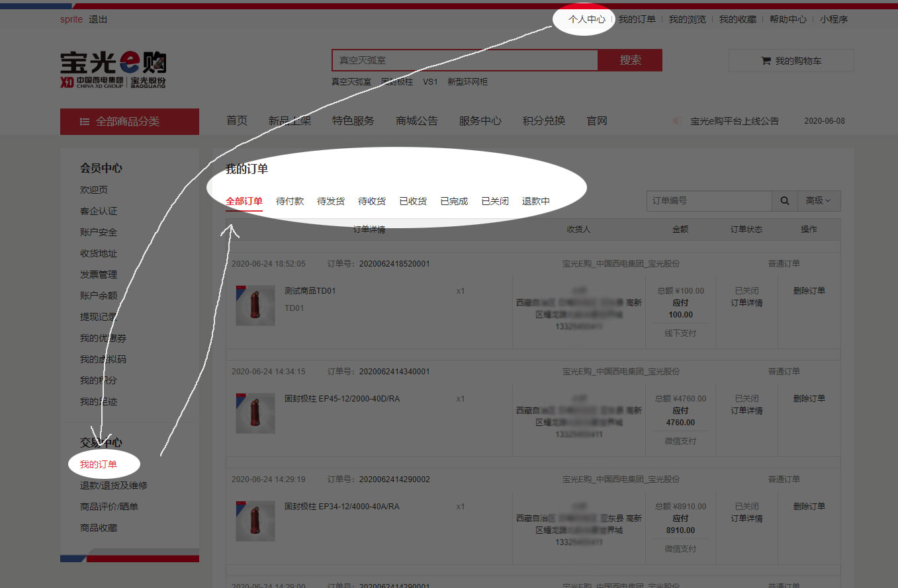Switch to the 待付款 tab
The width and height of the screenshot is (898, 588).
click(x=290, y=201)
